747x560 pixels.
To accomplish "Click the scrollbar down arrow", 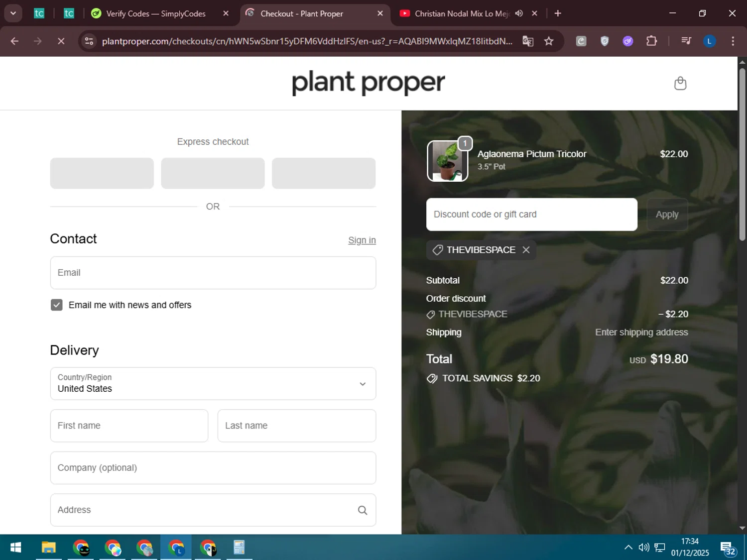I will pyautogui.click(x=742, y=528).
